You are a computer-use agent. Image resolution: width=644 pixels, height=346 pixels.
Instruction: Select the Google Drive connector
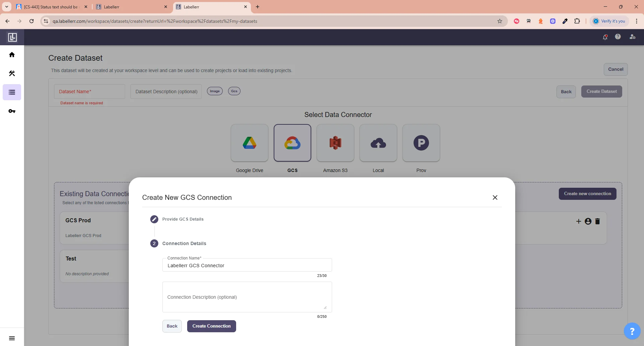(250, 143)
